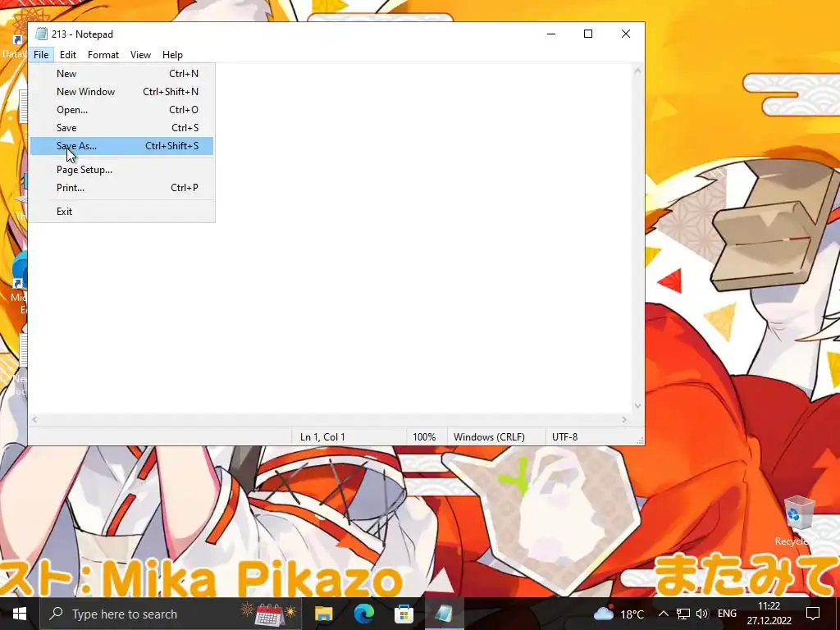840x630 pixels.
Task: Choose Exit in the File menu
Action: [x=121, y=212]
